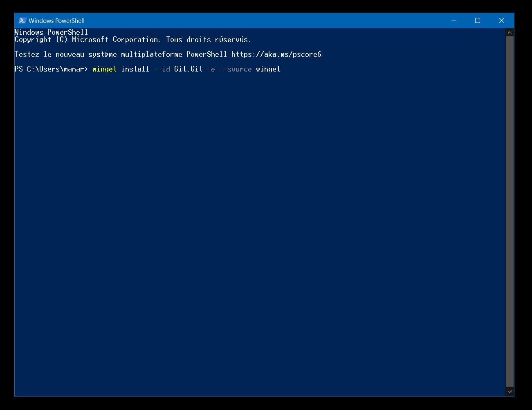Click the scrollbar up arrow
Image resolution: width=532 pixels, height=410 pixels.
coord(510,32)
